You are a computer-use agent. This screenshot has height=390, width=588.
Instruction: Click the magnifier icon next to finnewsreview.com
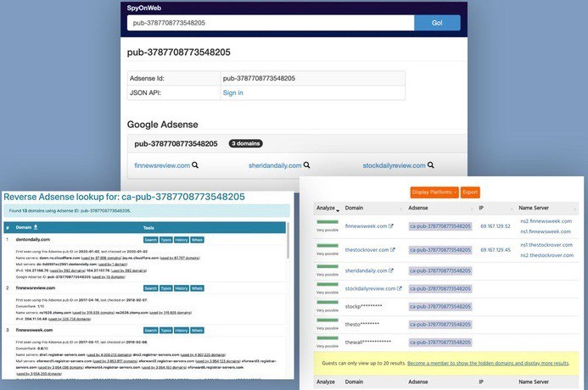click(x=195, y=164)
